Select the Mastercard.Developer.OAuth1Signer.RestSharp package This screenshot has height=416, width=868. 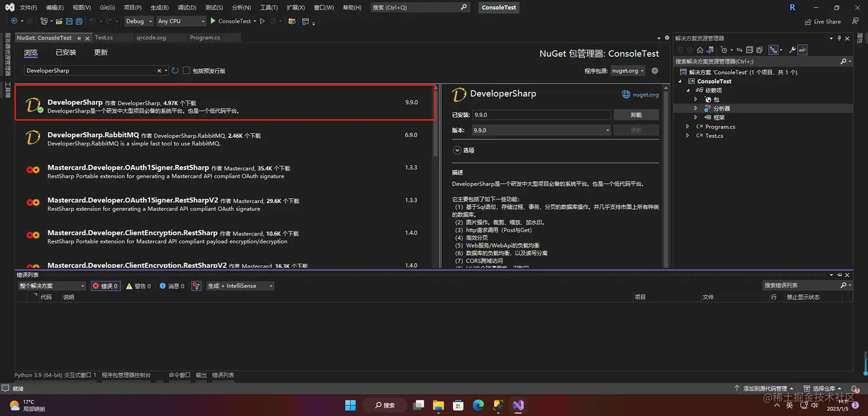[x=224, y=171]
